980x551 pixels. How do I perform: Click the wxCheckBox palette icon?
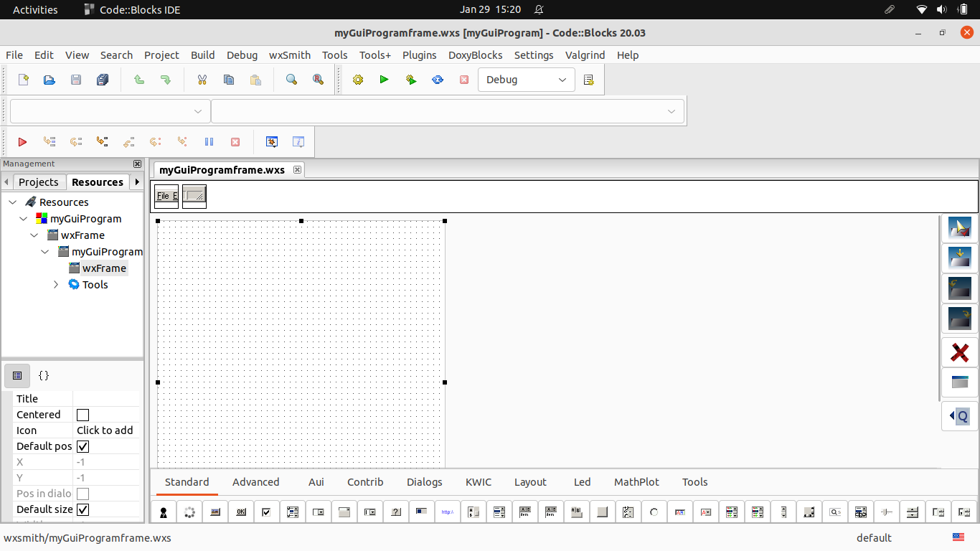(267, 512)
